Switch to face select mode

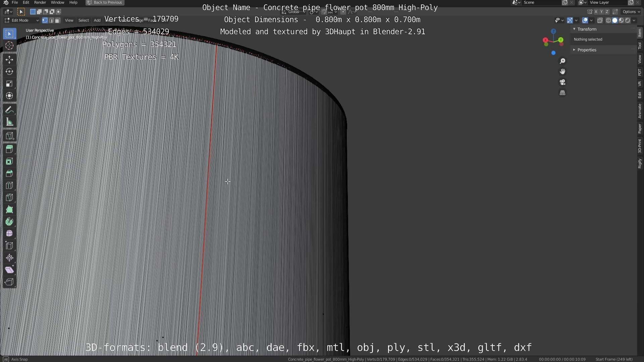tap(57, 20)
